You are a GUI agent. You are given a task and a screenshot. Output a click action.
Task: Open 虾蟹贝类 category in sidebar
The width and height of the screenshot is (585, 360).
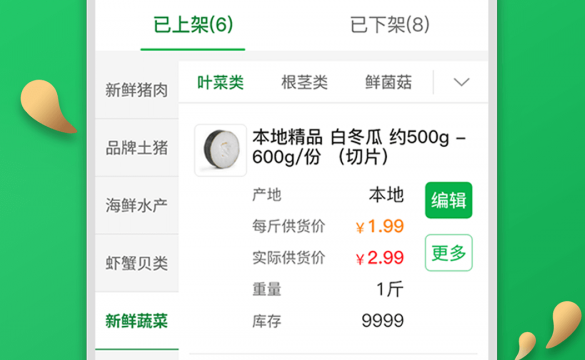(137, 263)
